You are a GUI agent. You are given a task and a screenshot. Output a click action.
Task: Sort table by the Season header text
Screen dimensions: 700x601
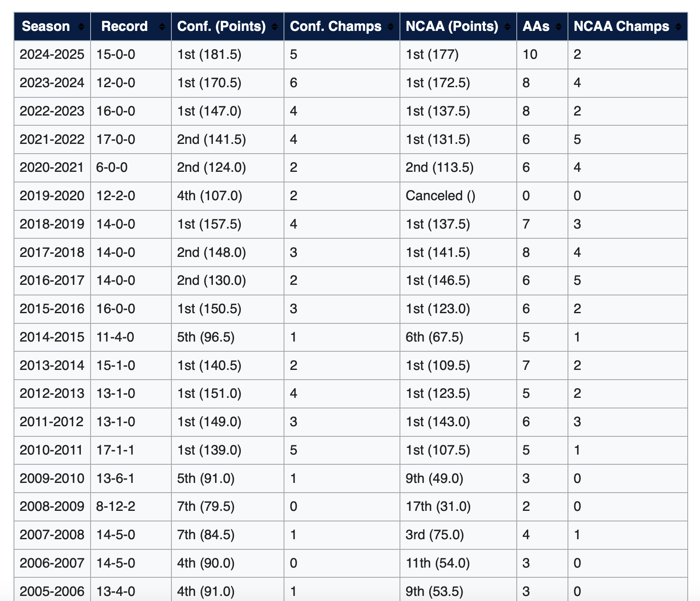point(46,26)
